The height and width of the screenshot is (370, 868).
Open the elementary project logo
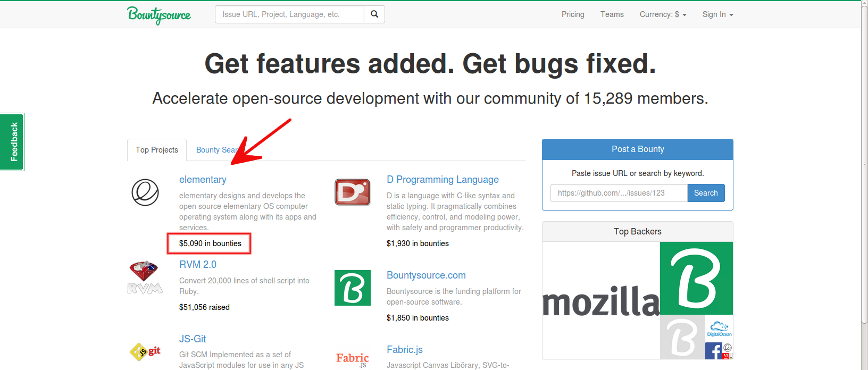coord(145,192)
